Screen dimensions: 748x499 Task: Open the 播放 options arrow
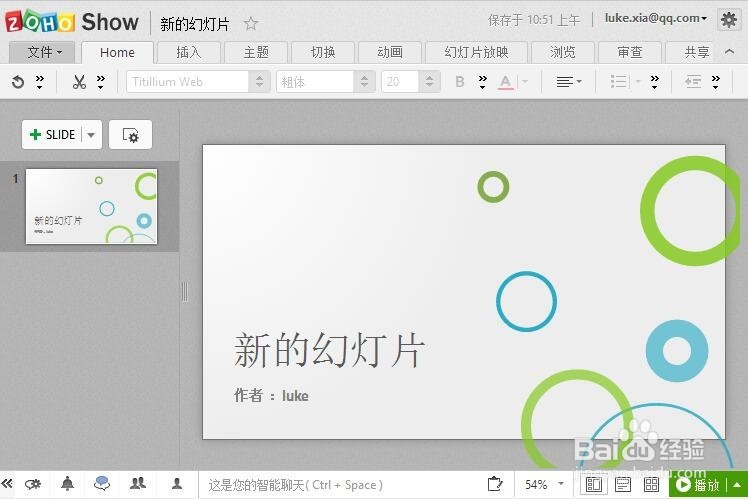738,485
